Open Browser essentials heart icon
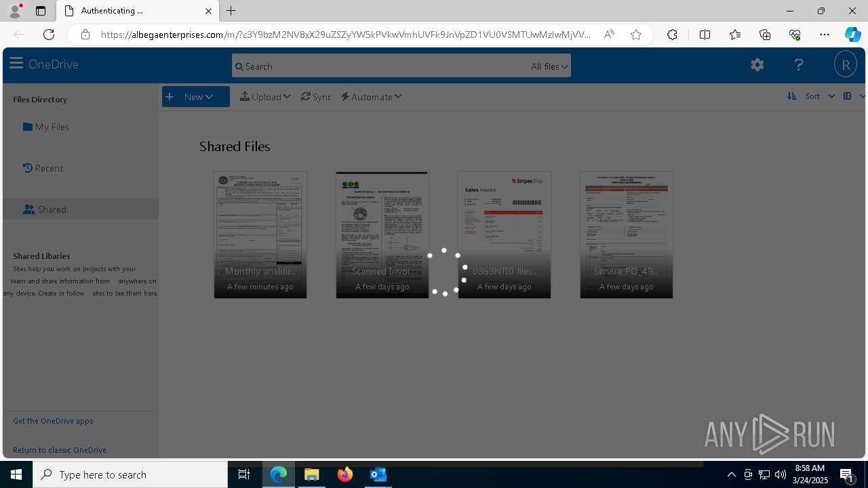The image size is (868, 488). coord(795,35)
